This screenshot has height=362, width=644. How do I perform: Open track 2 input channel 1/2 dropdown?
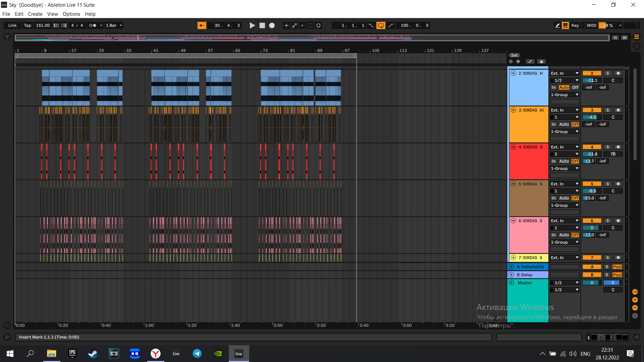565,80
